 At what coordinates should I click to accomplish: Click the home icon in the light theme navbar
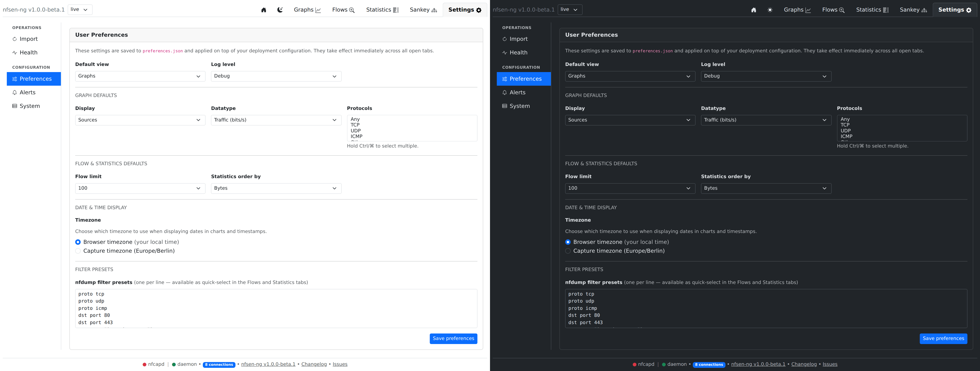(x=264, y=10)
